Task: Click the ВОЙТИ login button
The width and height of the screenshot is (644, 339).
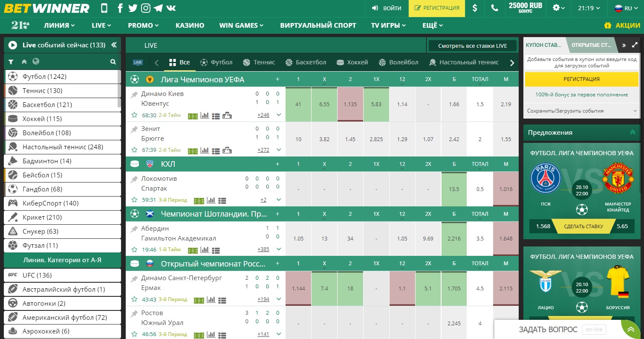Action: (x=387, y=8)
